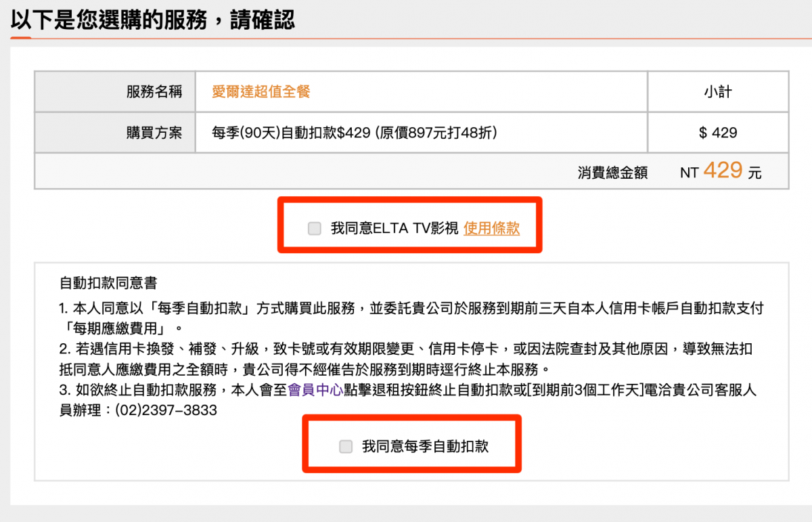The height and width of the screenshot is (522, 812).
Task: Tick the 我同意每季自動扣款 checkbox
Action: click(x=346, y=446)
